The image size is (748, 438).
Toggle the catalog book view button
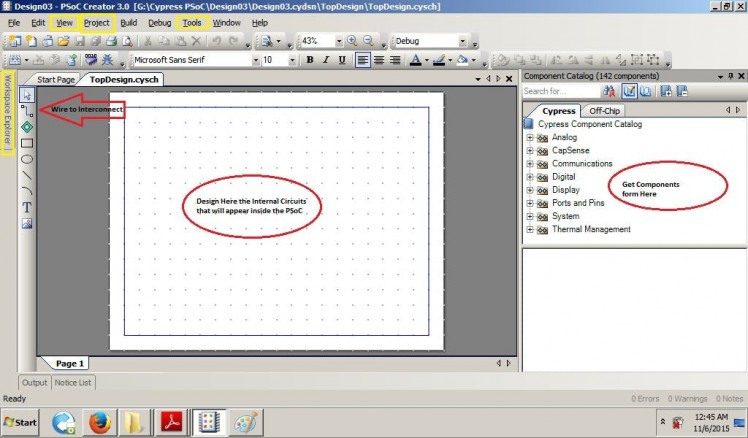tap(645, 91)
